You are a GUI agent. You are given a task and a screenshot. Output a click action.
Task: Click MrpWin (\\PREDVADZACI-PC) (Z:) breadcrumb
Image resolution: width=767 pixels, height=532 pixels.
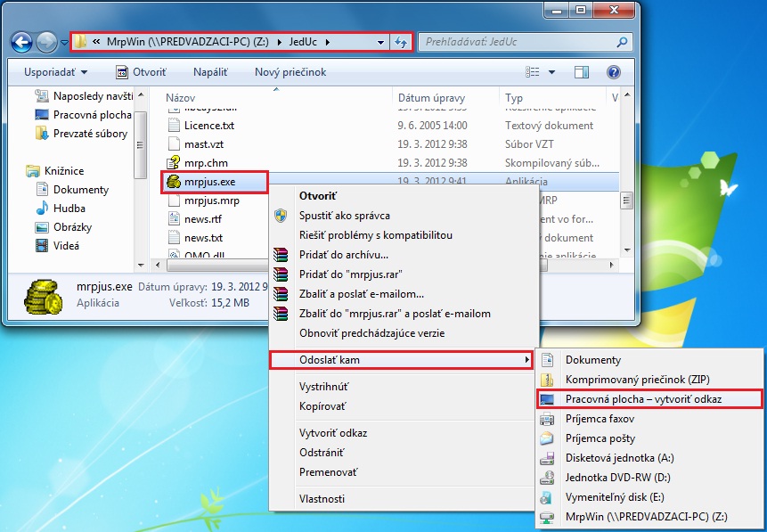point(188,42)
